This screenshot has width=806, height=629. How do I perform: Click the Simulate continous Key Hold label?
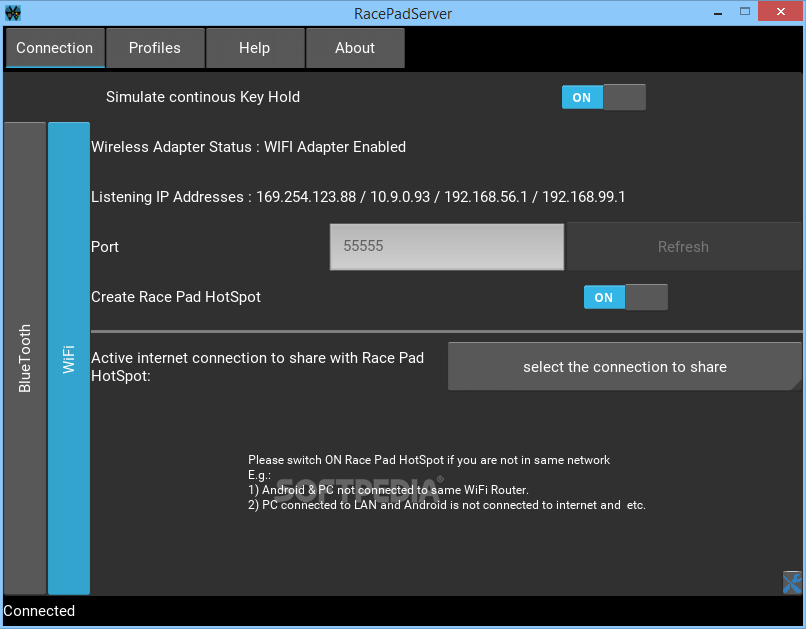(x=203, y=97)
